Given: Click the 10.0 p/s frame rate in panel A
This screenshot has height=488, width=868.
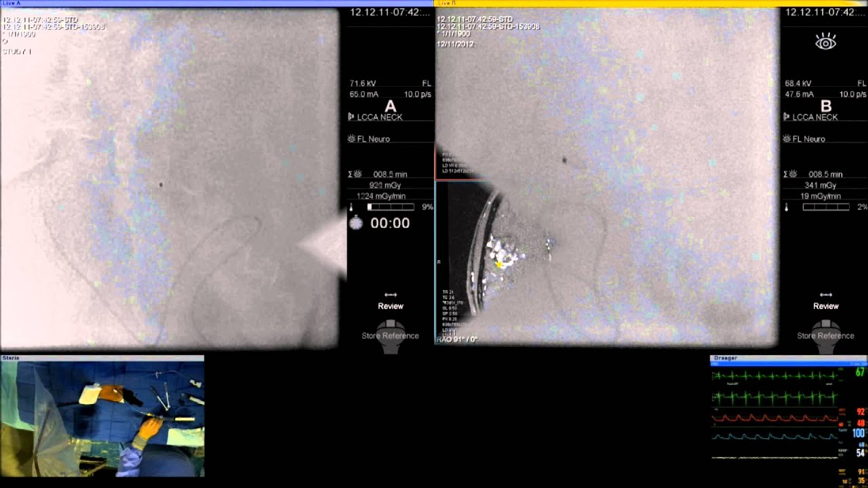Looking at the screenshot, I should point(418,94).
